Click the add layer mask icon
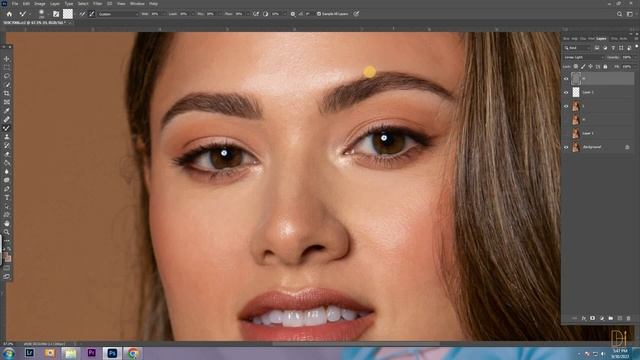The height and width of the screenshot is (360, 640). pyautogui.click(x=592, y=318)
